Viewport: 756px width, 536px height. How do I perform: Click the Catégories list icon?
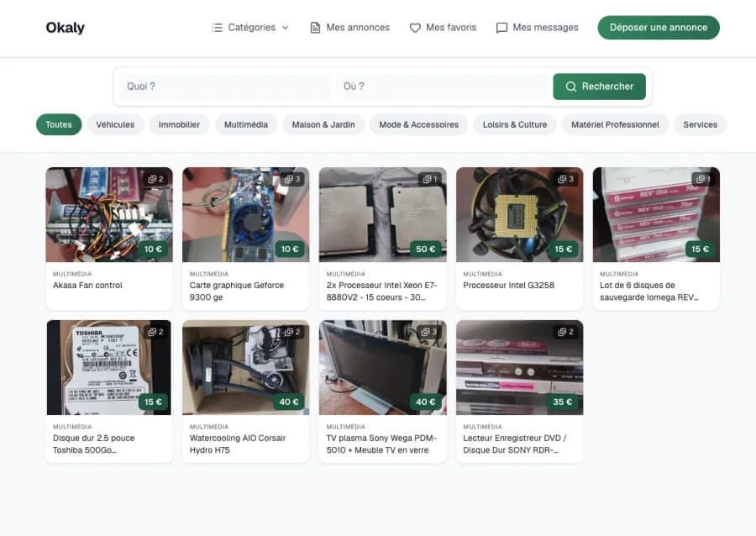point(218,28)
